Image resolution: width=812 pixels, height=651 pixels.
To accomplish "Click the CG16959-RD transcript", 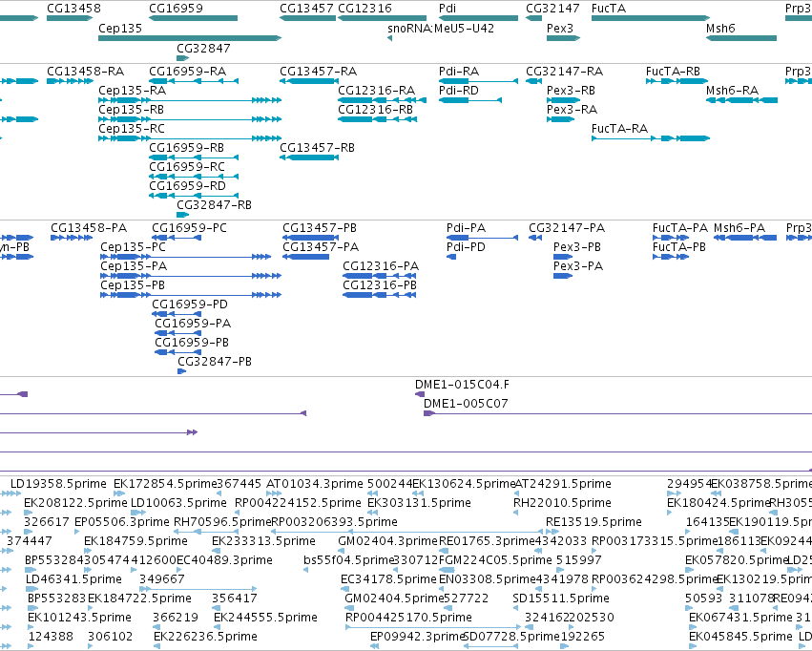I will pyautogui.click(x=194, y=196).
